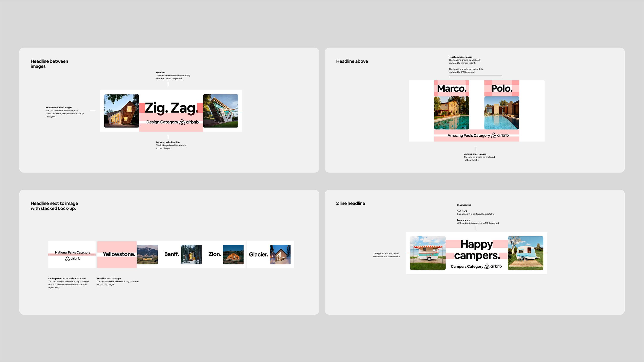The image size is (644, 362).
Task: Click the Polo modern pool house image
Action: tap(502, 113)
